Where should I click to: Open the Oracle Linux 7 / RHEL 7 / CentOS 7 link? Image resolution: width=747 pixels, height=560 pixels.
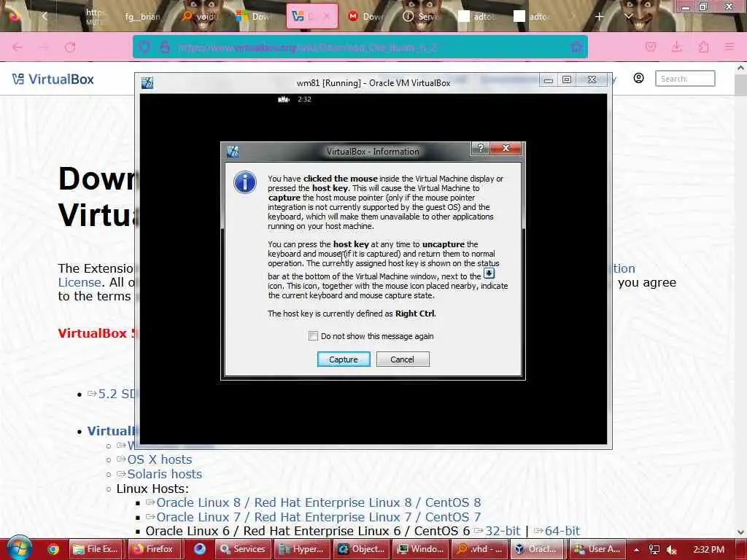point(318,517)
